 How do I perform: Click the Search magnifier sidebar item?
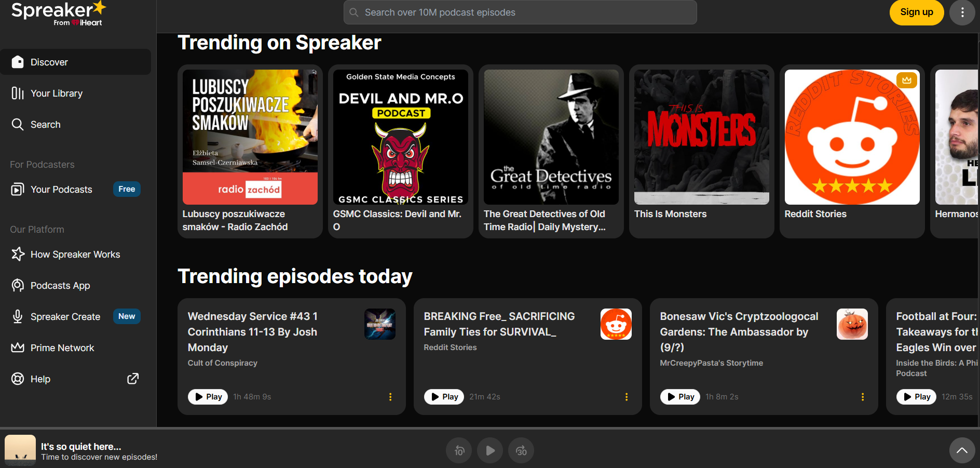click(45, 125)
